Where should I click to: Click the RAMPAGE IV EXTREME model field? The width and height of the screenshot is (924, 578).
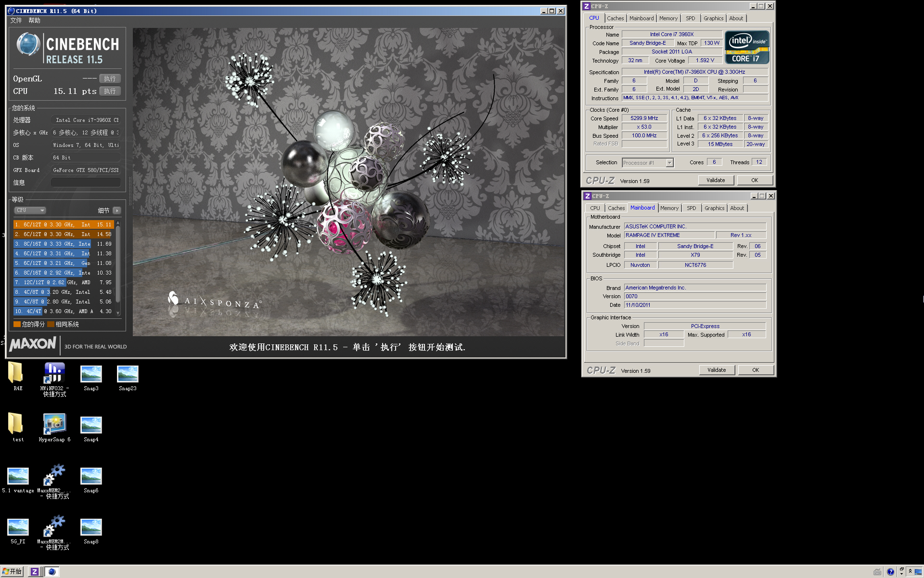coord(668,235)
